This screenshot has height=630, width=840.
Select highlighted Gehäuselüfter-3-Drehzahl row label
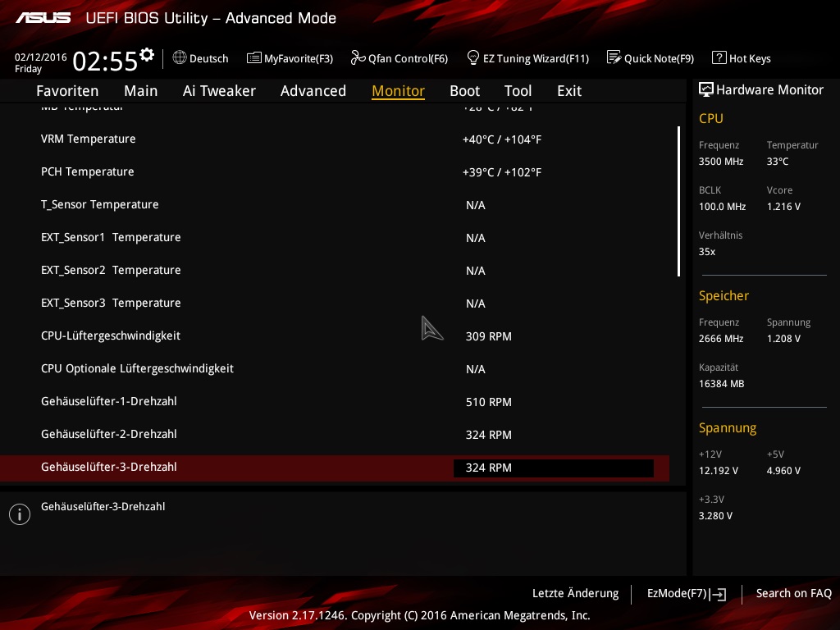point(109,467)
